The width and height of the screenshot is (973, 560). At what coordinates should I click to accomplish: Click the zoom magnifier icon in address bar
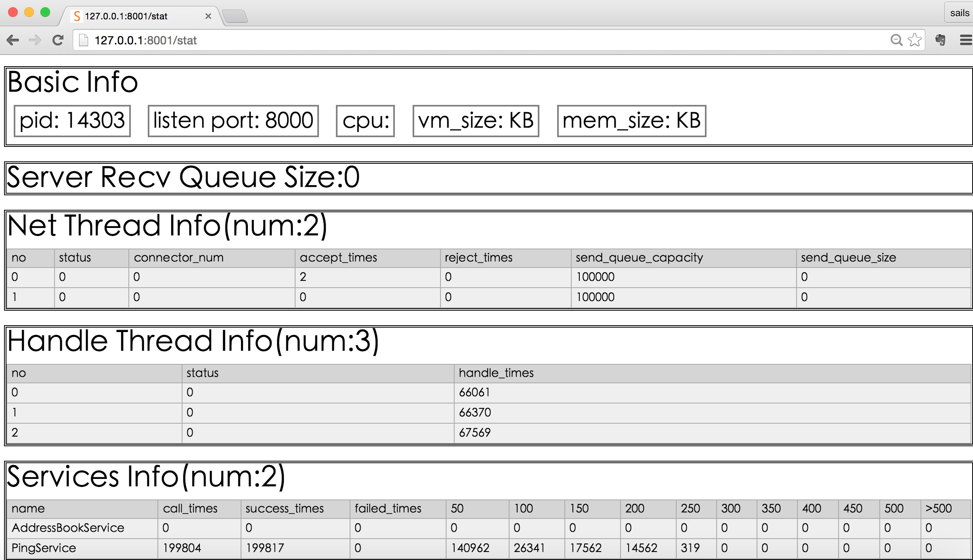coord(896,40)
